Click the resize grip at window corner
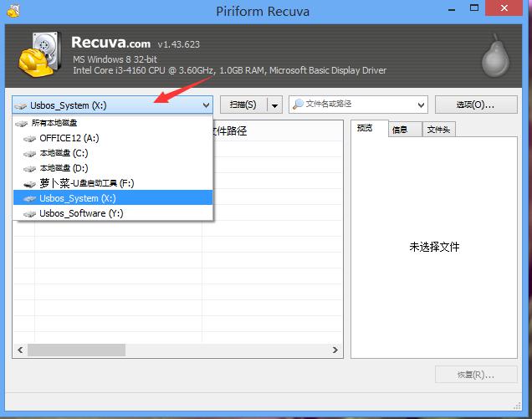Screen dimensions: 532x419 (517, 406)
